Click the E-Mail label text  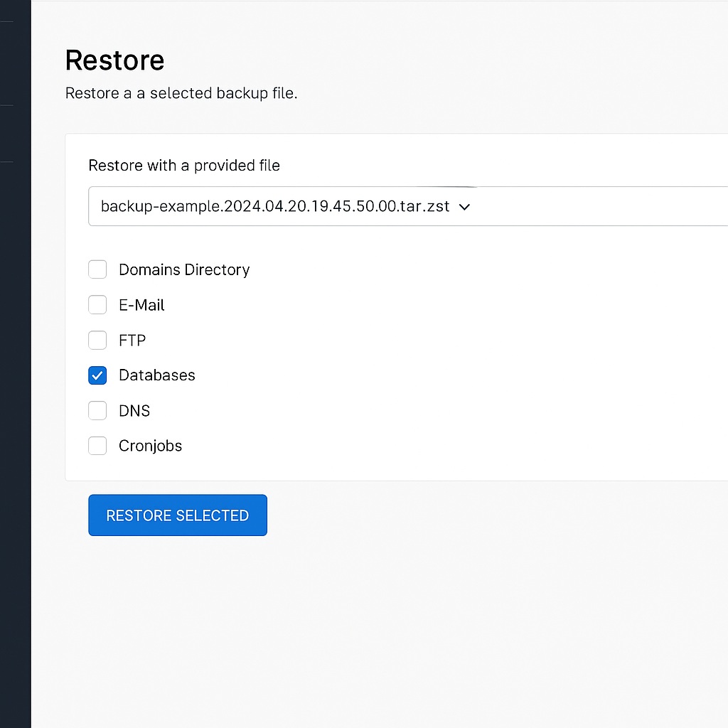(141, 305)
